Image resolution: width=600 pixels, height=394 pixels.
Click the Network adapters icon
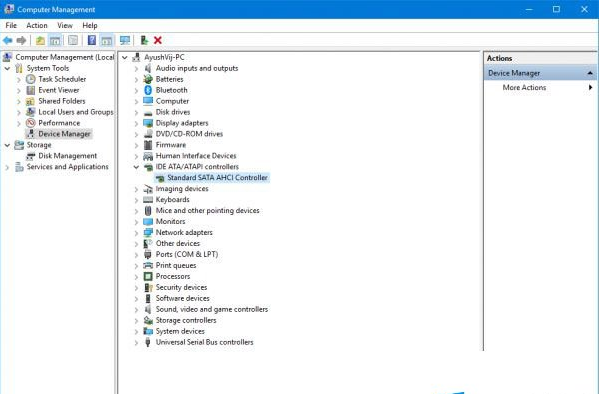pyautogui.click(x=148, y=233)
